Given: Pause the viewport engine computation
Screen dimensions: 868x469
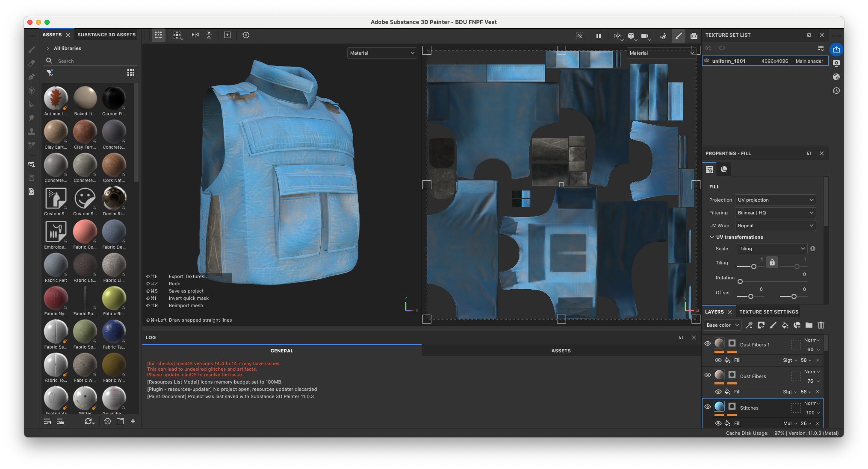Looking at the screenshot, I should [599, 36].
